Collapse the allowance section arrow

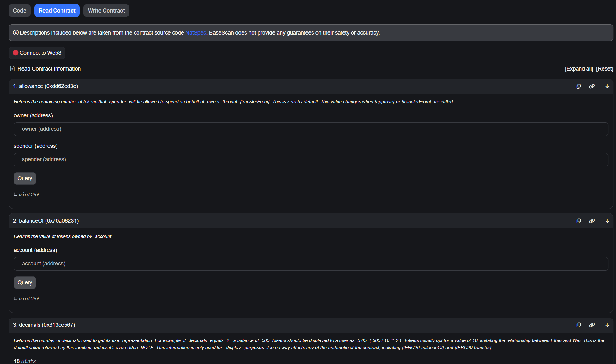point(607,86)
